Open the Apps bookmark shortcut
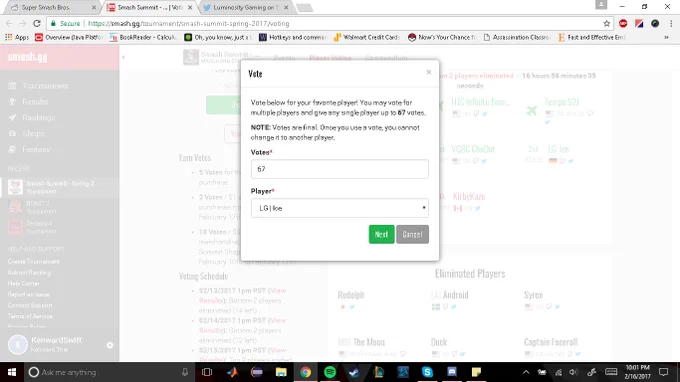Viewport: 680px width, 382px height. (17, 37)
